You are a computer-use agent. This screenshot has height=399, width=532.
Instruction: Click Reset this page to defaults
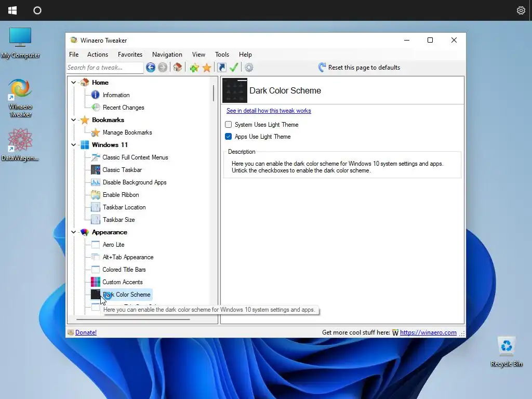[x=359, y=68]
